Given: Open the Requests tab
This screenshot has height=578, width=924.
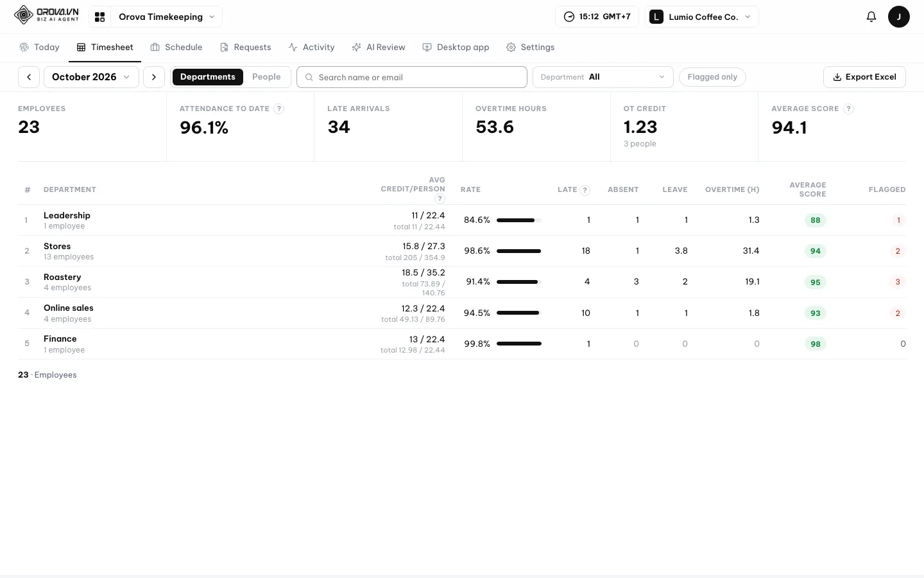Looking at the screenshot, I should click(x=245, y=48).
